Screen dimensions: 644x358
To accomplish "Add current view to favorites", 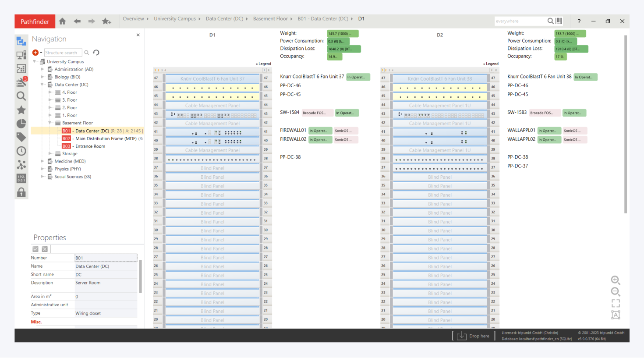I will point(106,21).
